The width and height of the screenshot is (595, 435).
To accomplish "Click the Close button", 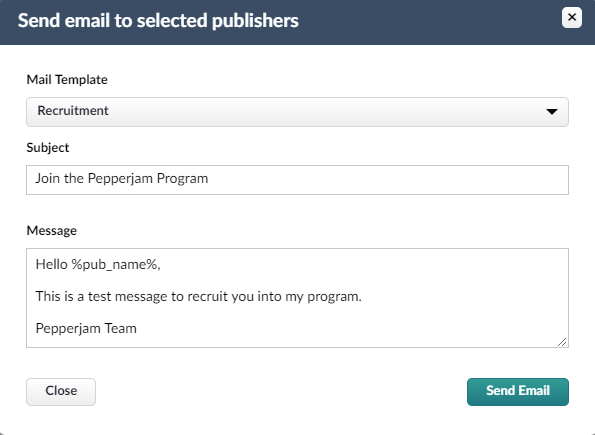I will click(x=61, y=392).
